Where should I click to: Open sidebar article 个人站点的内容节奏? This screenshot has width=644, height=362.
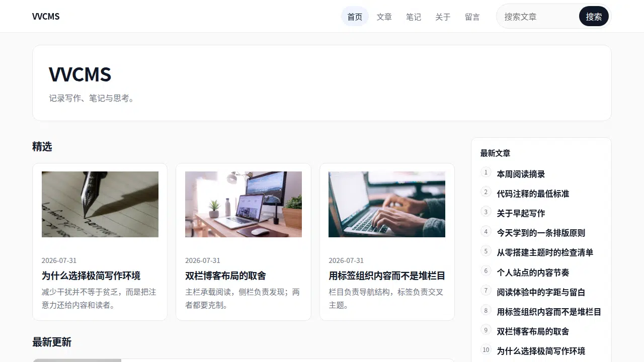[533, 273]
